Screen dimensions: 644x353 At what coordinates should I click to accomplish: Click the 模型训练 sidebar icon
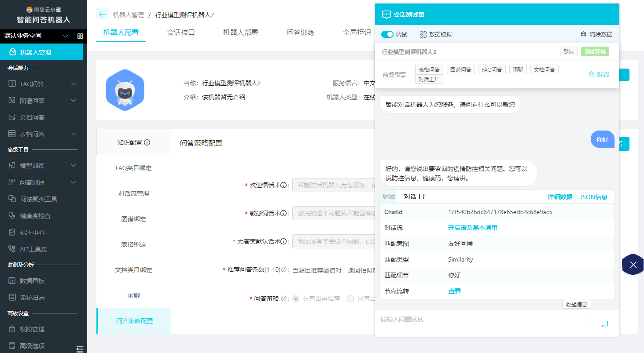(12, 166)
